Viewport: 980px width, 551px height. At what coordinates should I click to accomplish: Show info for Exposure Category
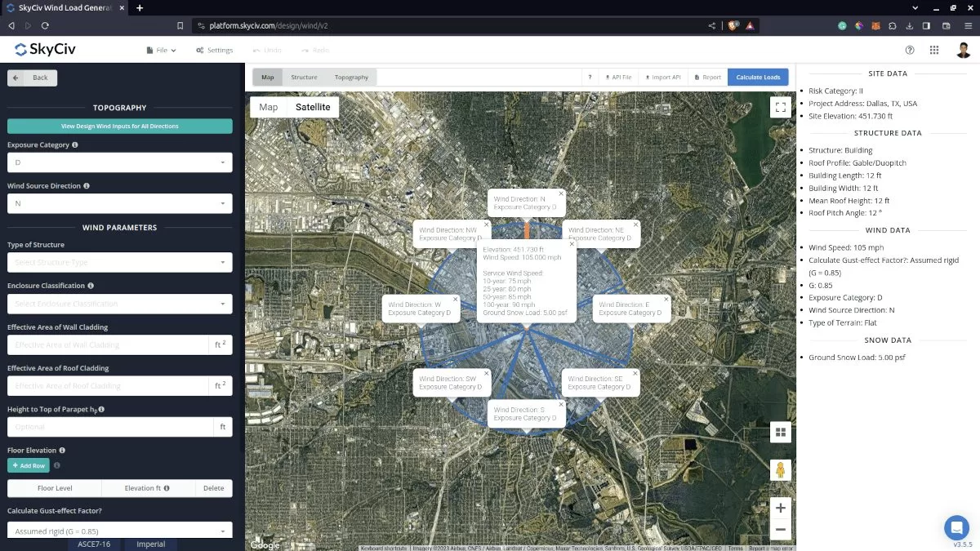[75, 145]
